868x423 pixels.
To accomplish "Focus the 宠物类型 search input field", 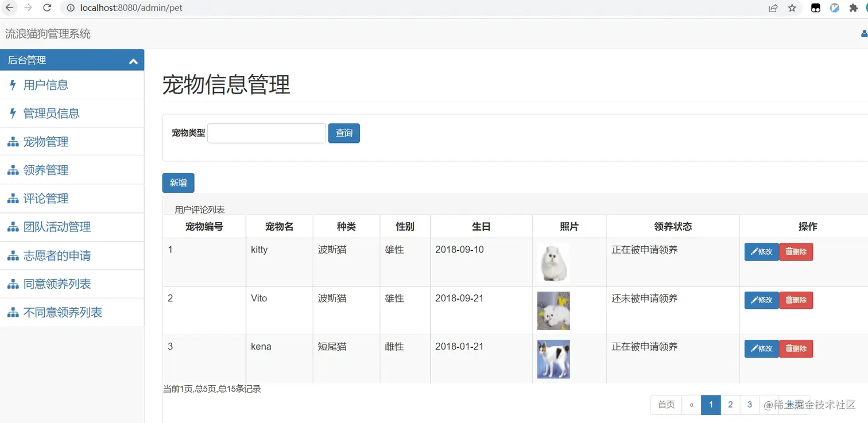I will point(266,133).
